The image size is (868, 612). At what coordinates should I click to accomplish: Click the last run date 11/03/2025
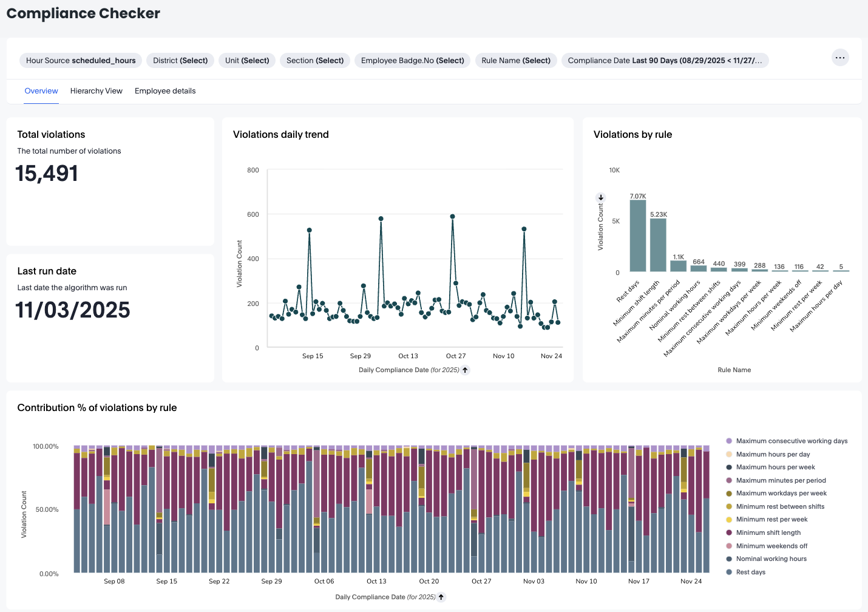[73, 310]
